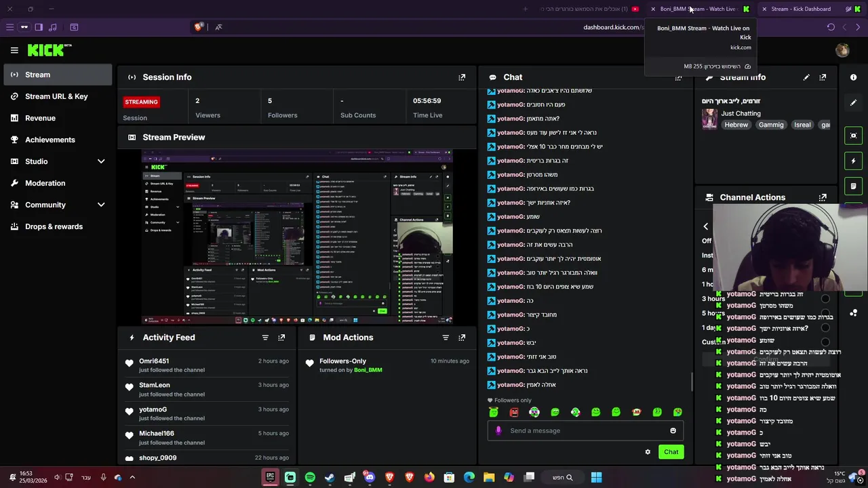The width and height of the screenshot is (868, 488).
Task: Click the info icon in the right rail
Action: (854, 77)
